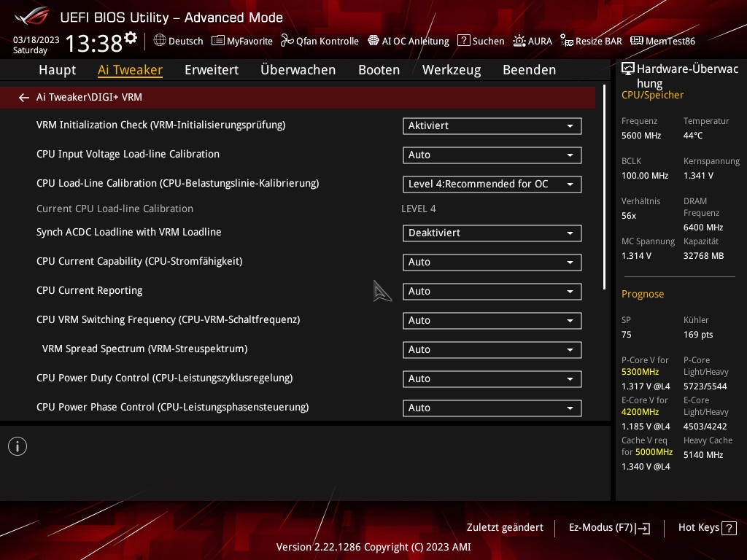Click the 13:38 clock display

pyautogui.click(x=94, y=43)
